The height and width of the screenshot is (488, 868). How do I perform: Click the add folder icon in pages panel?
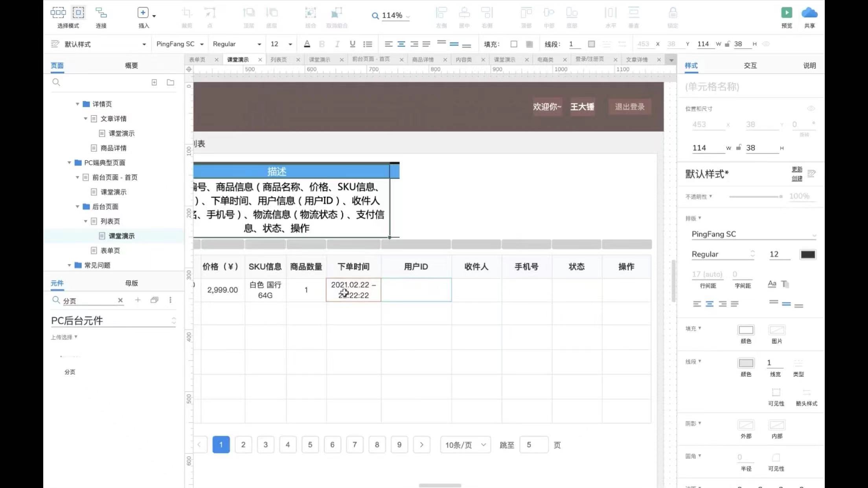tap(170, 83)
